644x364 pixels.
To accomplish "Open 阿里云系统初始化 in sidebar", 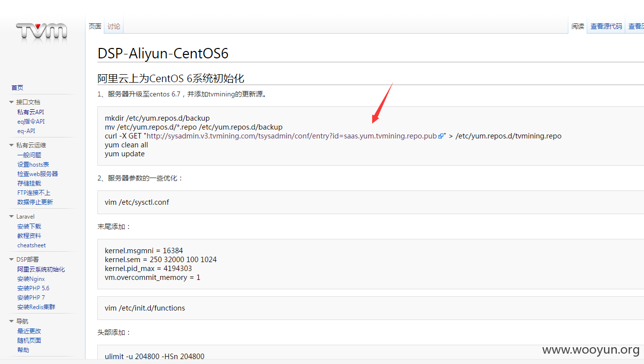I will tap(41, 270).
